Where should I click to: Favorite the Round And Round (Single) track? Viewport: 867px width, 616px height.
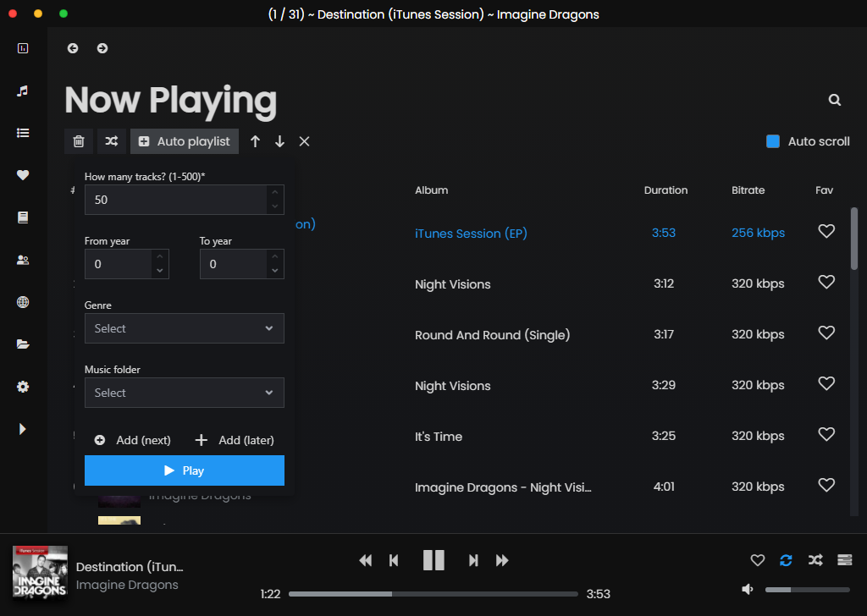826,333
